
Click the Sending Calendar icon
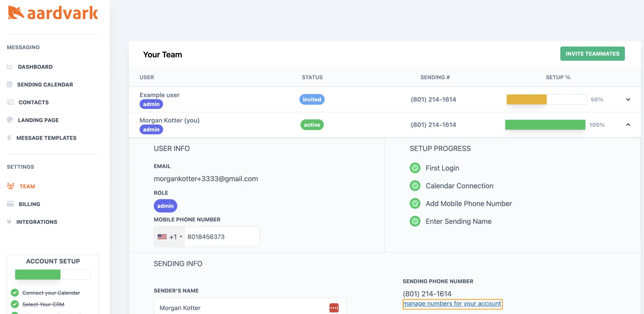point(10,84)
